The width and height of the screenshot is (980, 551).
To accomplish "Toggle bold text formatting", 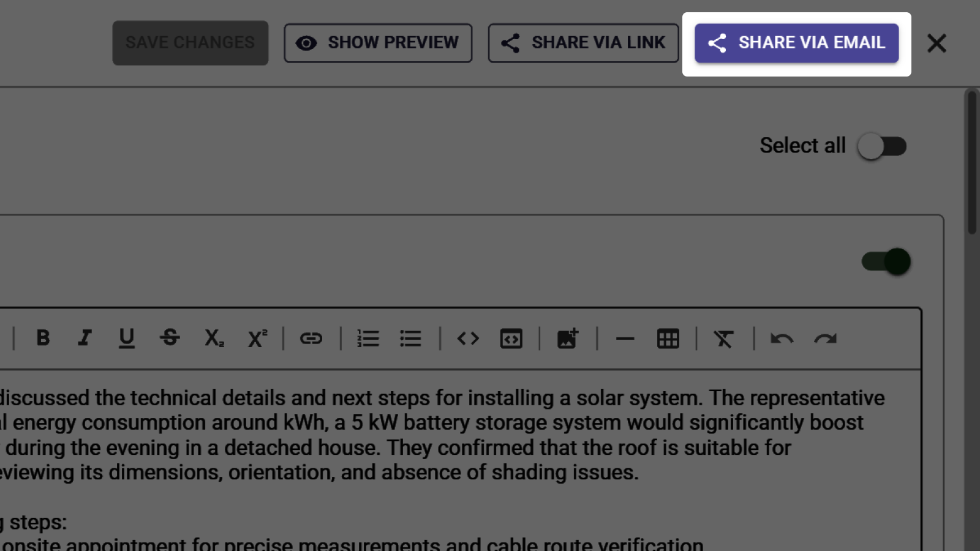I will [43, 338].
